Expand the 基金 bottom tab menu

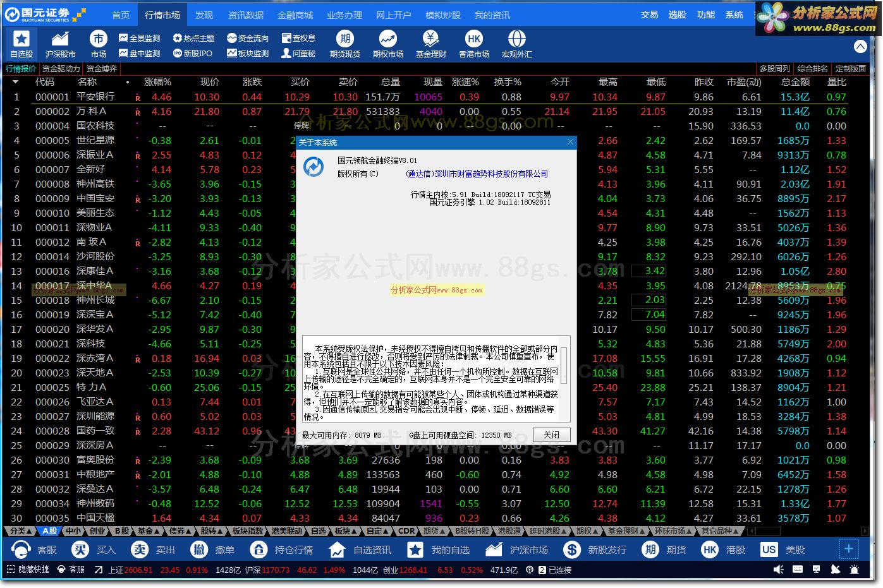point(148,531)
